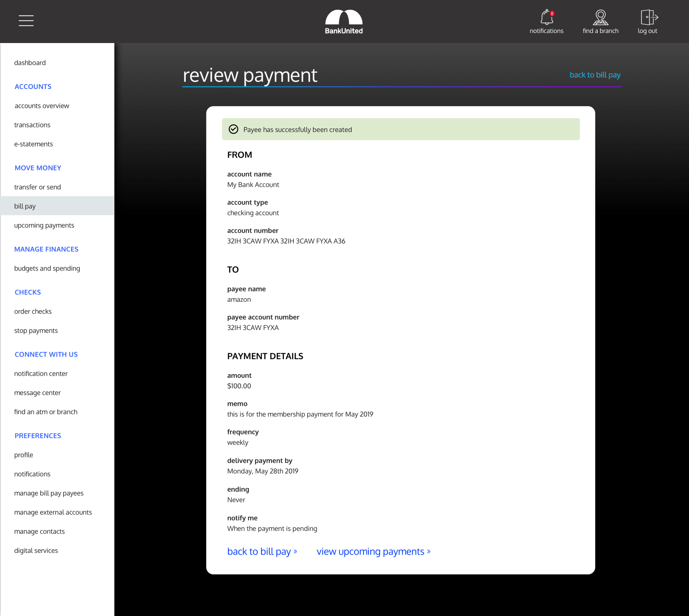Click bottom back to bill pay link
The width and height of the screenshot is (689, 616).
point(262,551)
